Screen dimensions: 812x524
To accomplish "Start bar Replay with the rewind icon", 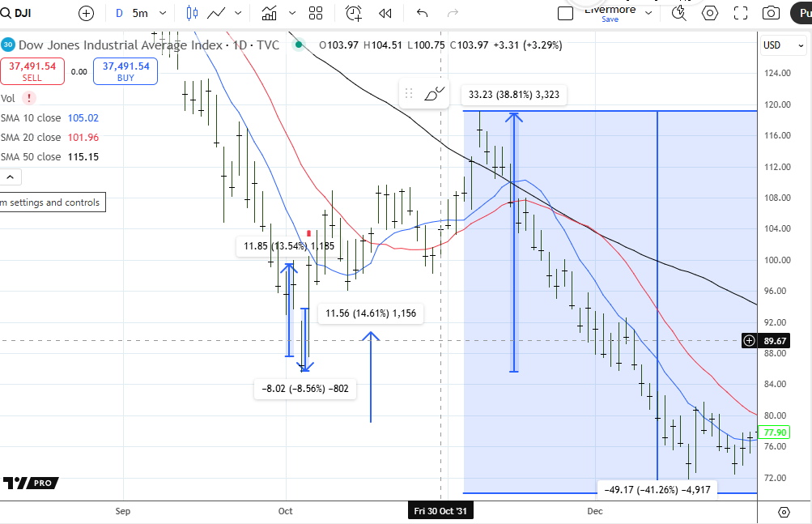I will (x=385, y=14).
